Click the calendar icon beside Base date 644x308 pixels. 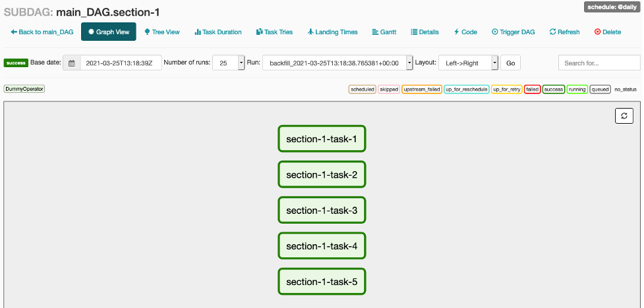[x=72, y=63]
